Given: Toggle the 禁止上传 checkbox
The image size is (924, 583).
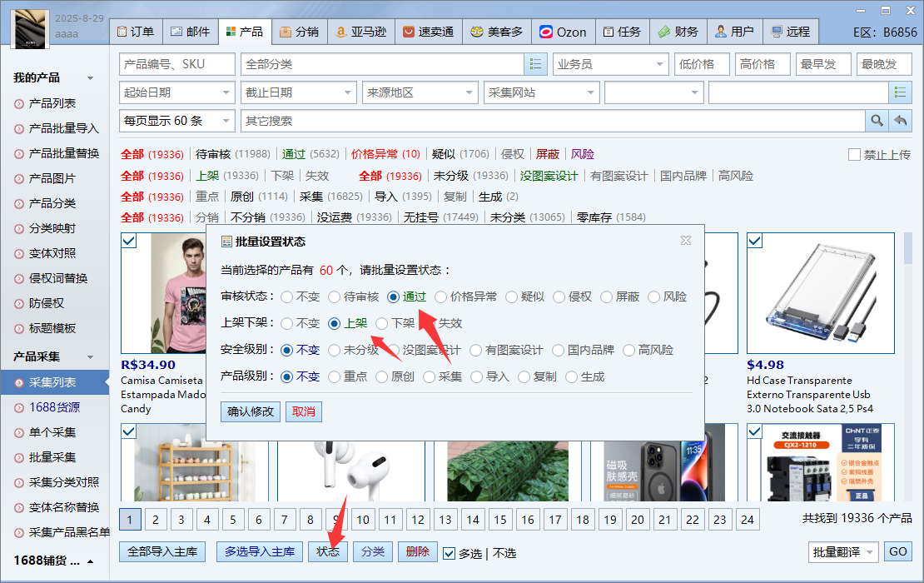Looking at the screenshot, I should [854, 154].
